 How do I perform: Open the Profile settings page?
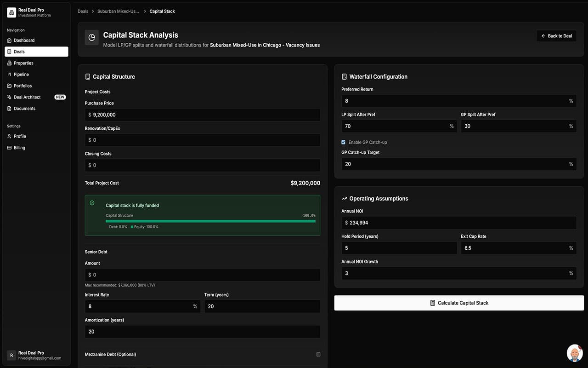pos(20,136)
